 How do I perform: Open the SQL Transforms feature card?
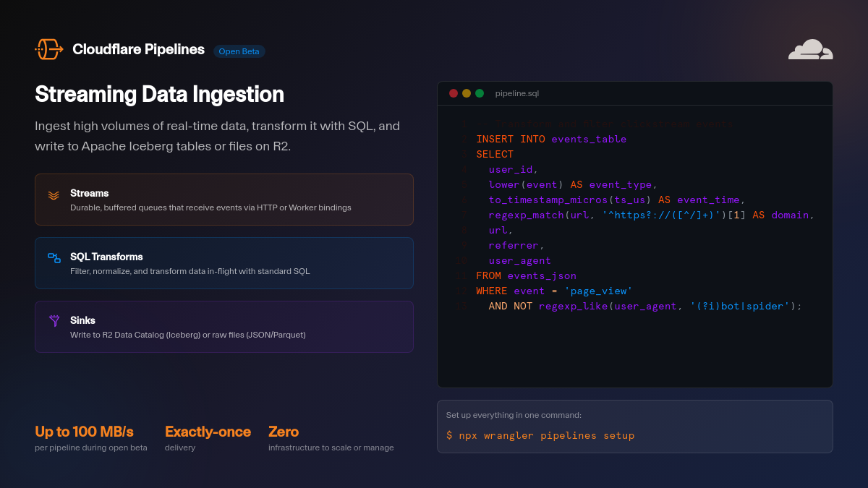coord(224,263)
